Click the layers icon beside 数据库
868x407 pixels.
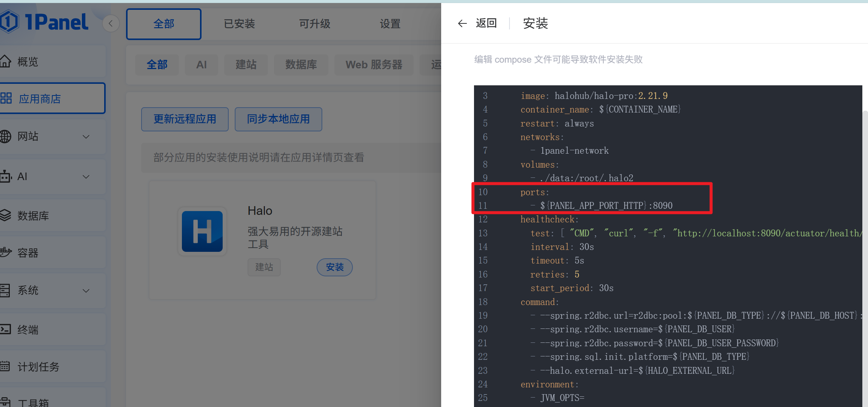point(5,215)
